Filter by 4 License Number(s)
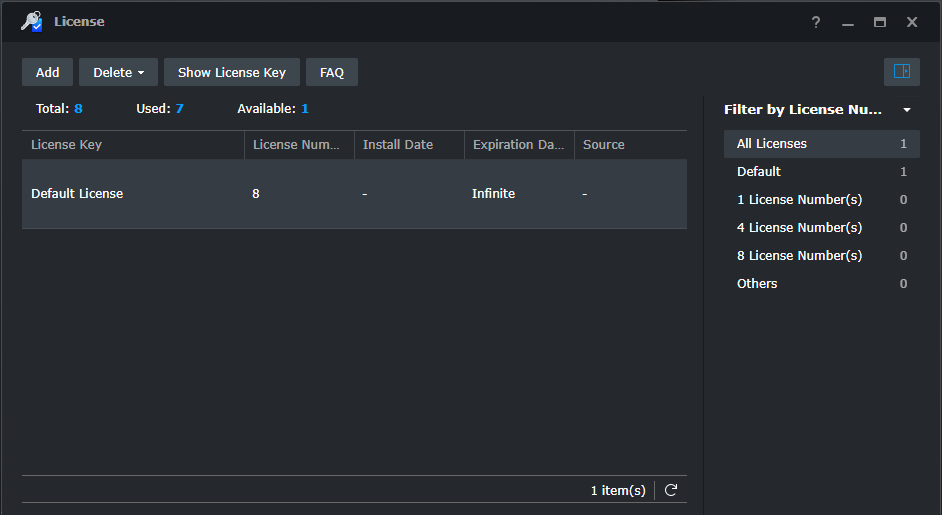The image size is (942, 515). (821, 228)
